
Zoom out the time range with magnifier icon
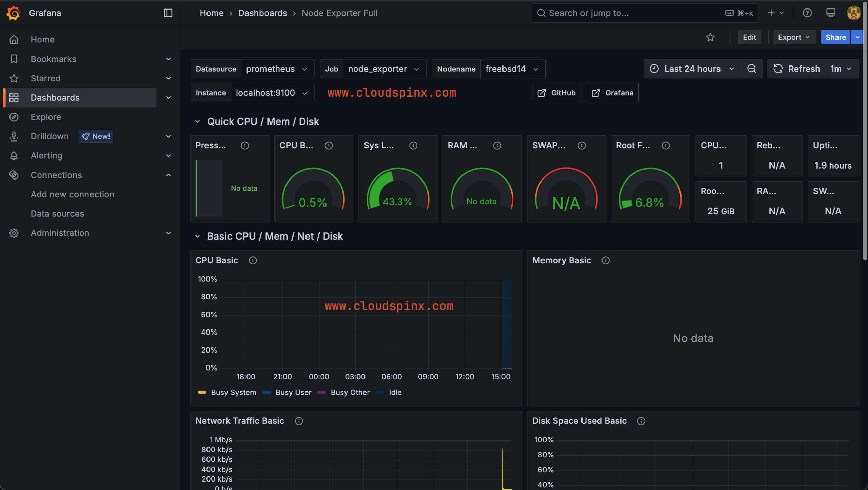point(752,69)
